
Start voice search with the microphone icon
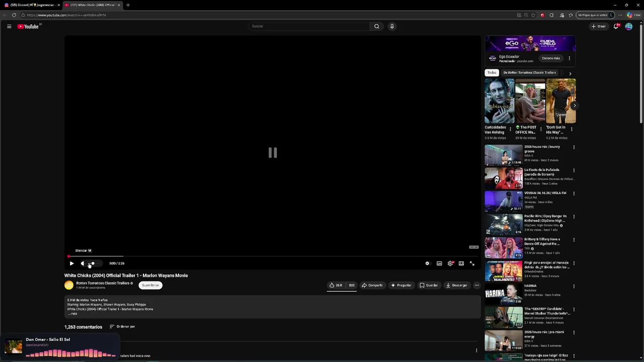(x=392, y=26)
